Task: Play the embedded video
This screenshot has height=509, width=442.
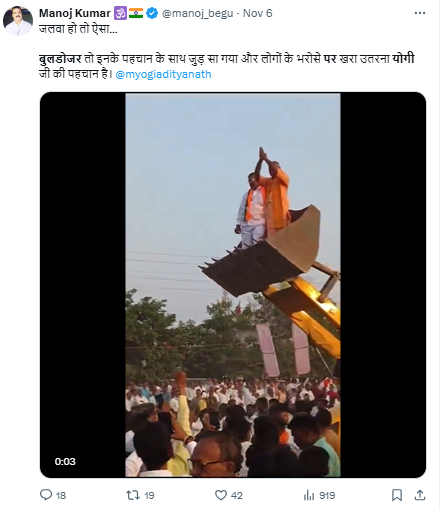Action: 233,285
